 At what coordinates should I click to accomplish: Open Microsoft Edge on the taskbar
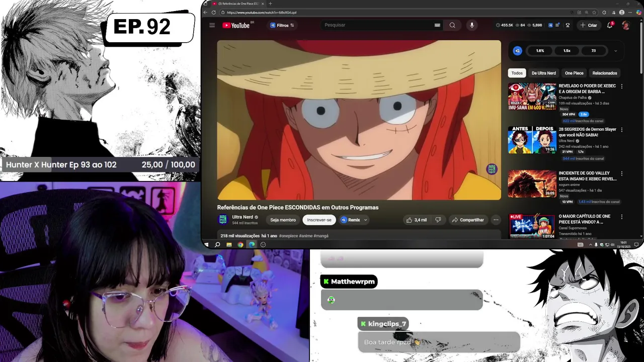pyautogui.click(x=252, y=244)
